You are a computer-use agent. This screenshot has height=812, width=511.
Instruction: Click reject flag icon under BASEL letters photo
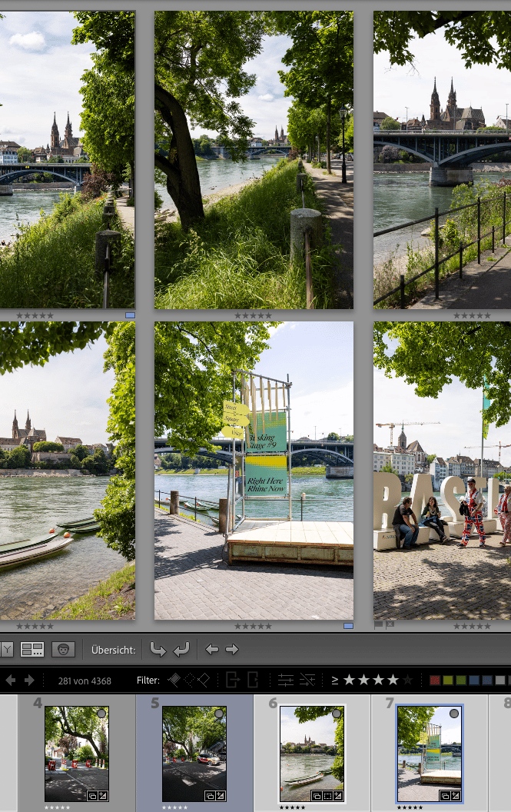[390, 624]
